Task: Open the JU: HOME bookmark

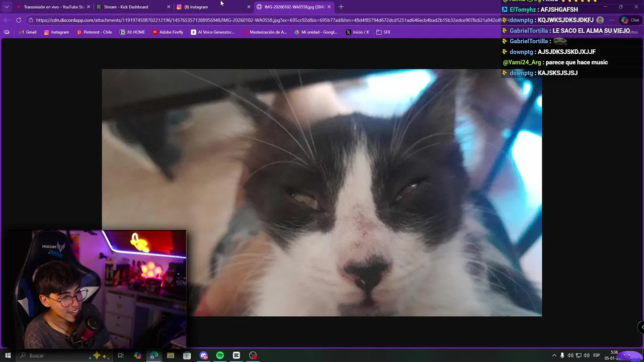Action: click(x=132, y=32)
